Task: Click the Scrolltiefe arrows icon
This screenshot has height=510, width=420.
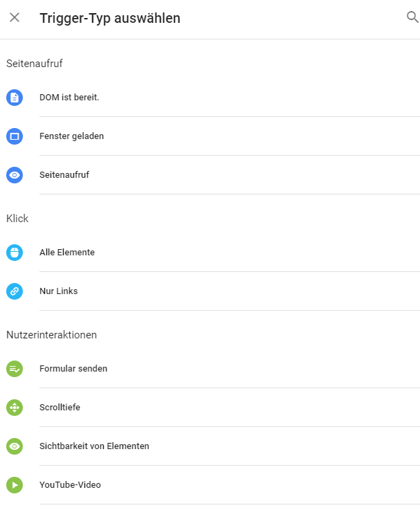Action: (15, 408)
